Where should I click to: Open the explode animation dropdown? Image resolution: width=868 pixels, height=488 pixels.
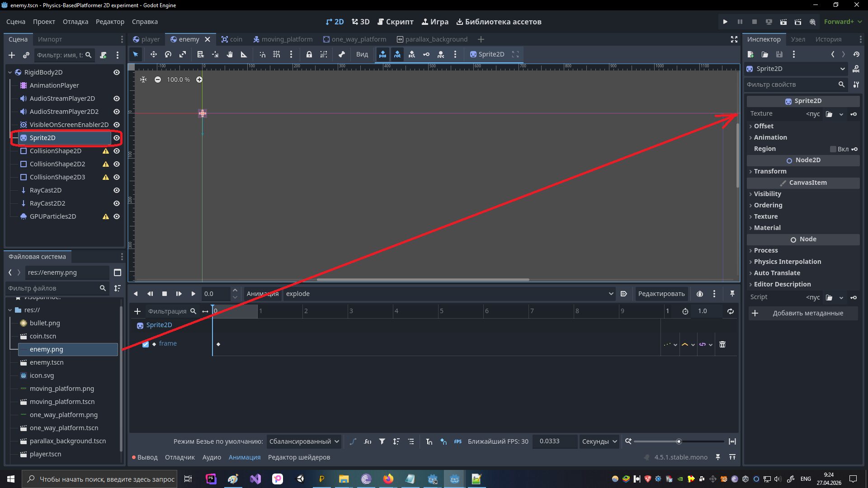tap(449, 294)
